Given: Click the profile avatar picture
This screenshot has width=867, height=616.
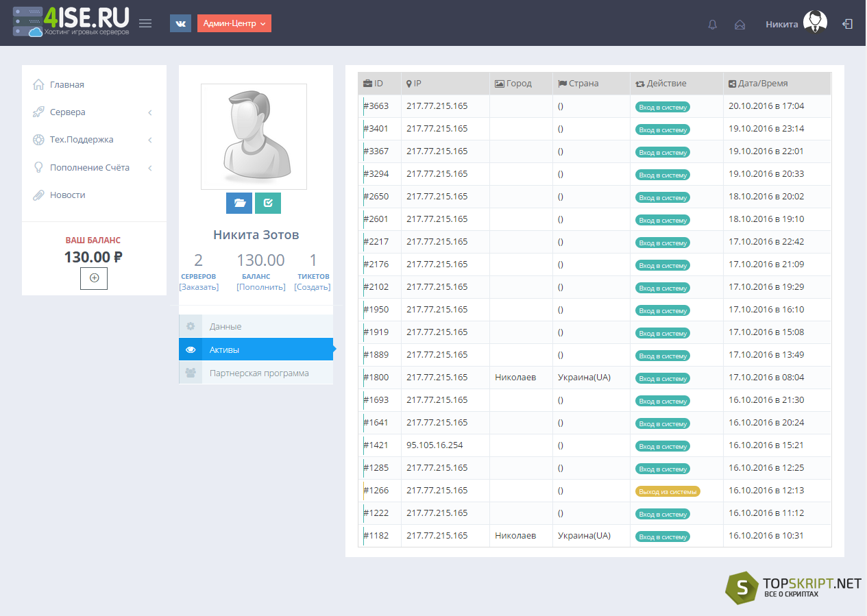Looking at the screenshot, I should click(254, 136).
